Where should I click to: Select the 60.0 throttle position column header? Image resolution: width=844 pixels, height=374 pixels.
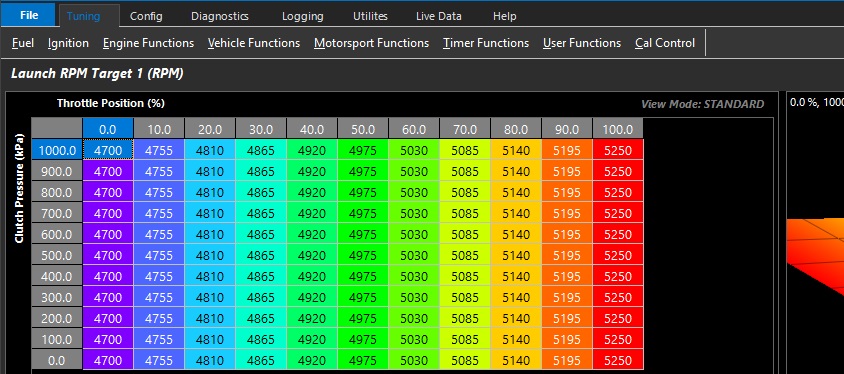pyautogui.click(x=414, y=129)
